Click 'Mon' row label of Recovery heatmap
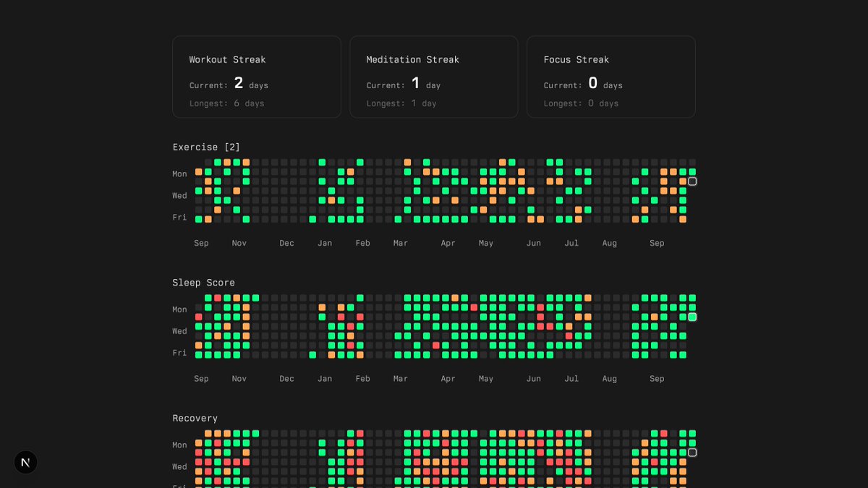Viewport: 868px width, 488px height. (x=179, y=445)
